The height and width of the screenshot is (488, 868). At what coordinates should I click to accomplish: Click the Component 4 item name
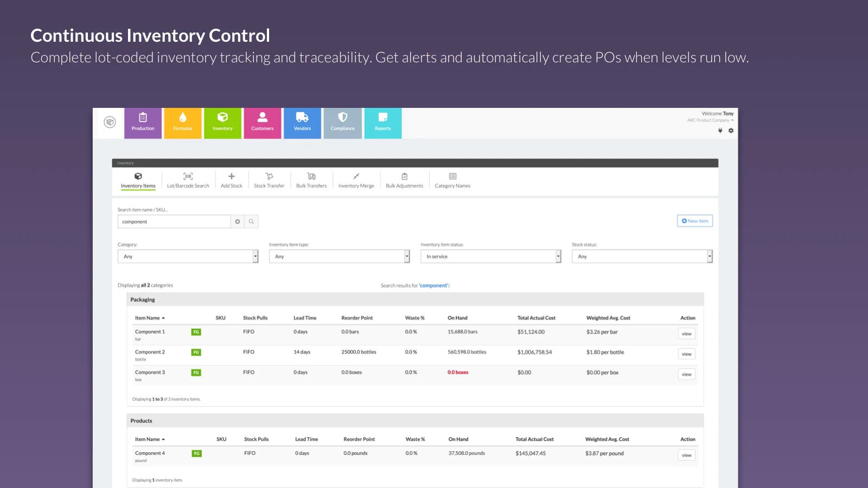tap(150, 453)
